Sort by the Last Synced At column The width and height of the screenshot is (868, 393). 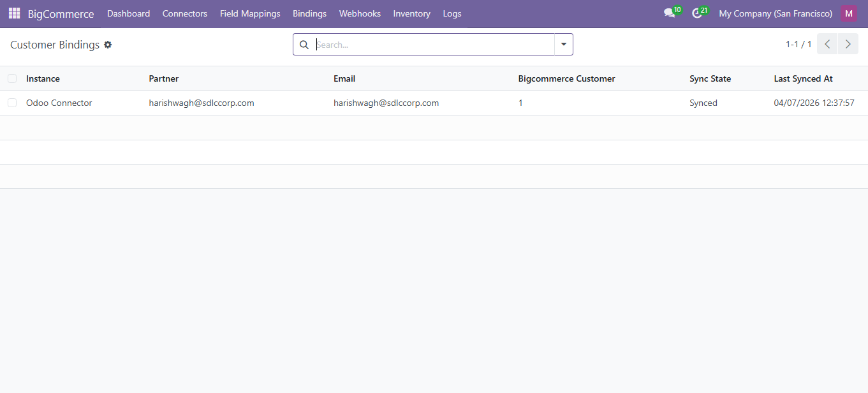point(802,78)
